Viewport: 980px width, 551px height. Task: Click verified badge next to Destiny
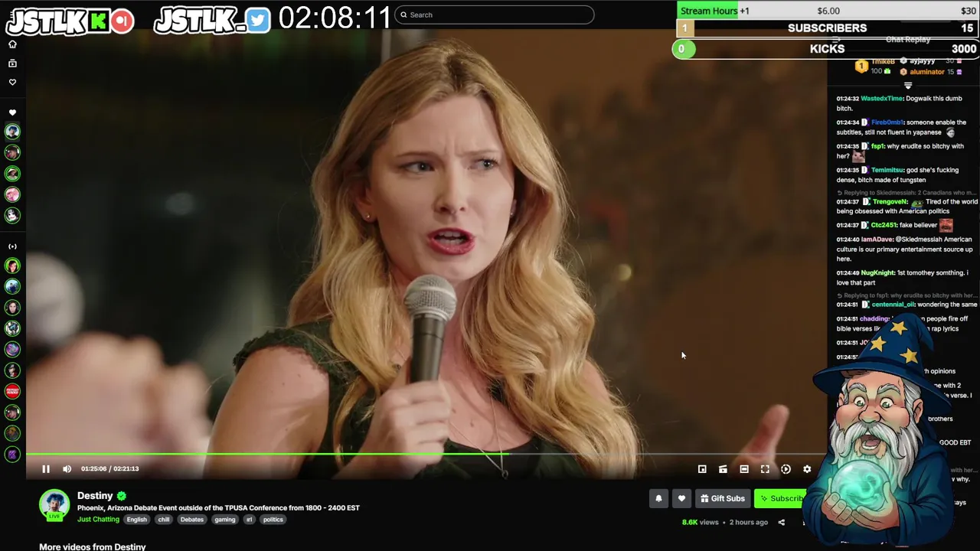pos(122,496)
